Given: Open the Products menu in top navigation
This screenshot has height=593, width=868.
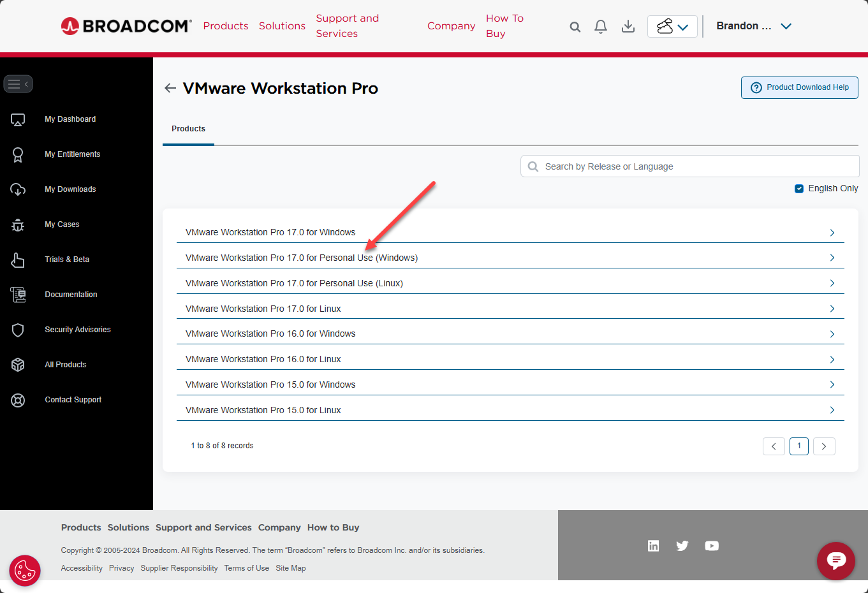Looking at the screenshot, I should click(226, 26).
